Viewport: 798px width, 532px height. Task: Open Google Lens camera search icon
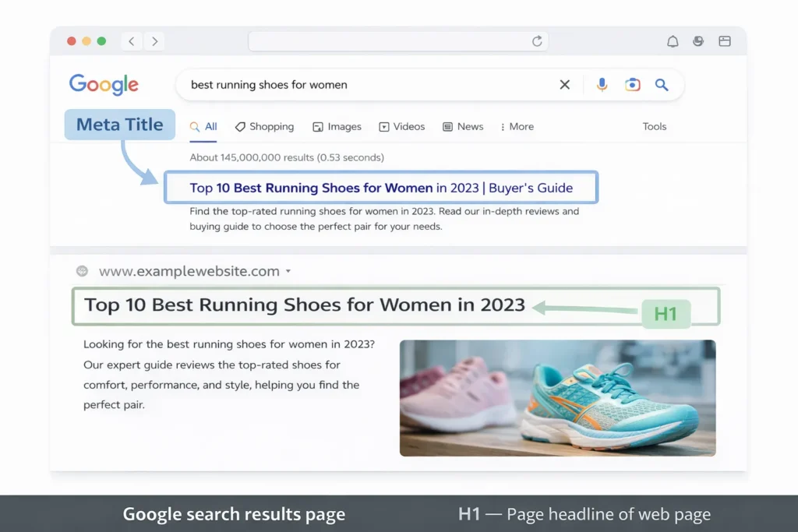[x=632, y=85]
